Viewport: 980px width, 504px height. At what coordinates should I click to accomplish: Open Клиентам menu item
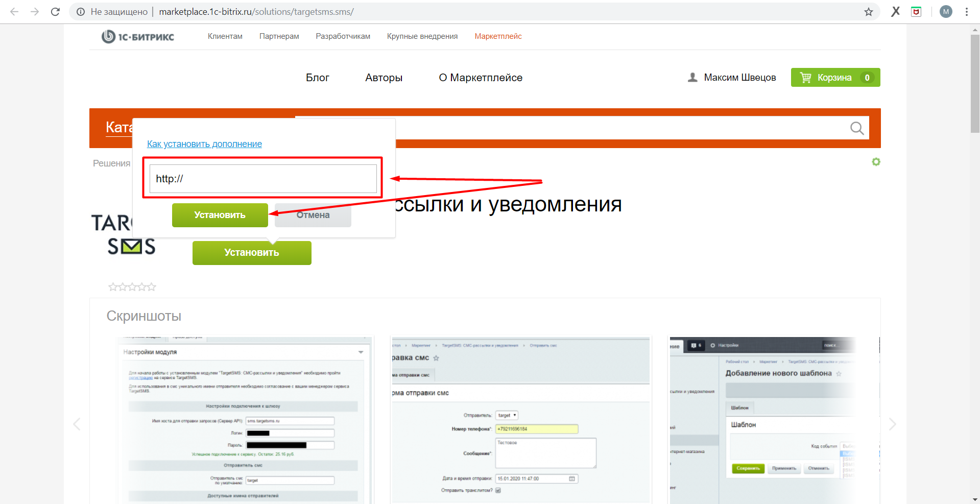click(x=225, y=36)
